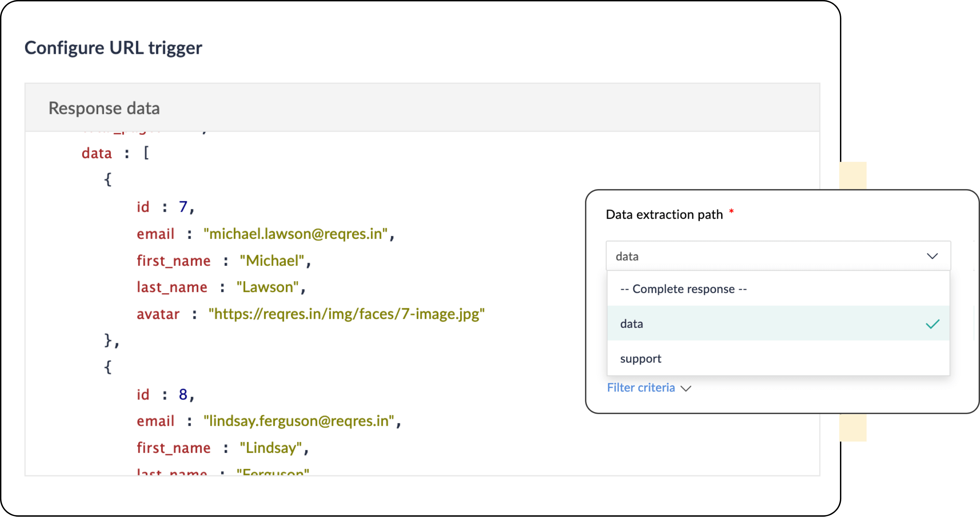Pick the support option from the dropdown
This screenshot has width=980, height=517.
coord(641,359)
